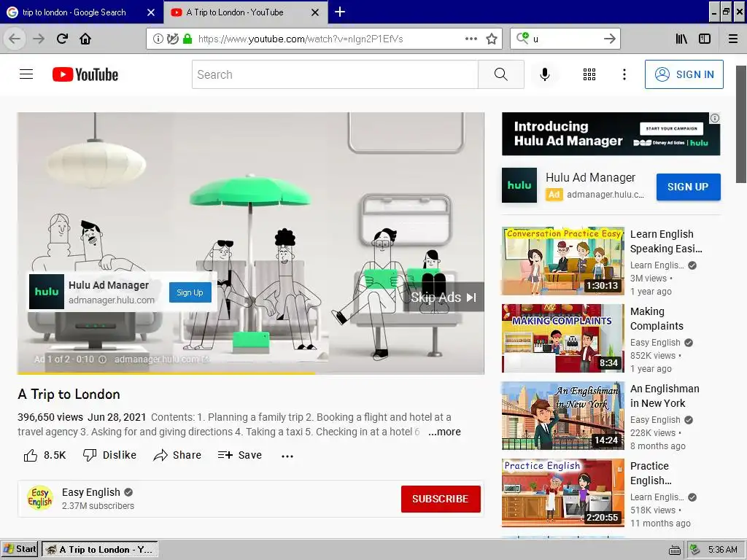The height and width of the screenshot is (560, 747).
Task: Click the network icon in system tray
Action: click(x=694, y=550)
